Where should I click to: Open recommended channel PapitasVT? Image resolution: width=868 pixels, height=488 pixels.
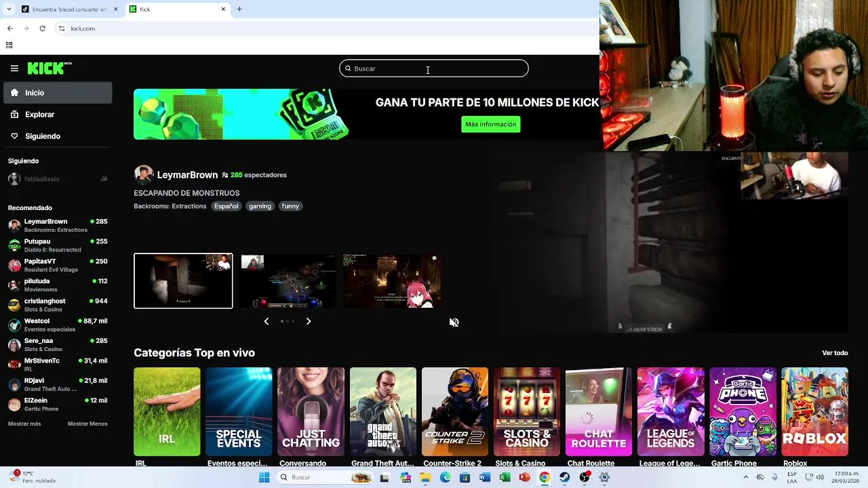58,265
